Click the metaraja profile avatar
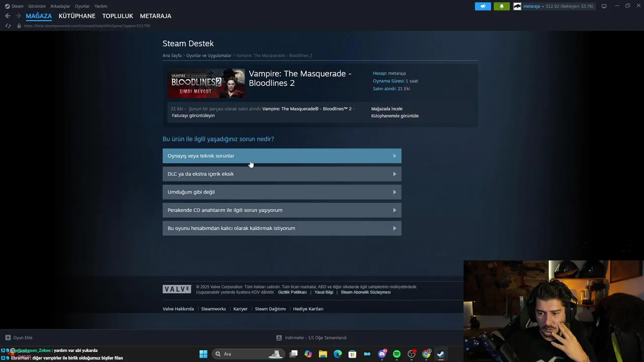Image resolution: width=644 pixels, height=362 pixels. click(x=517, y=7)
